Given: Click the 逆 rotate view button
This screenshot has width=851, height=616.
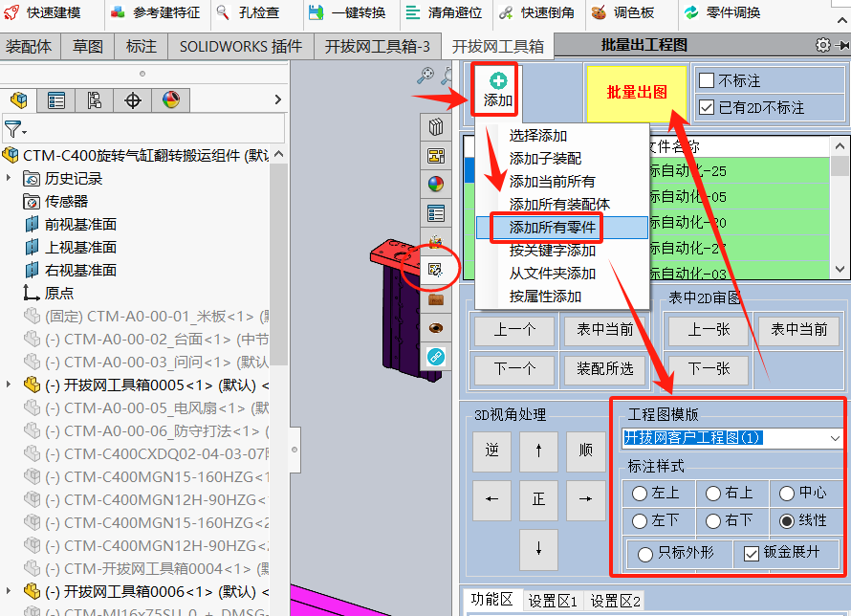Looking at the screenshot, I should [491, 451].
